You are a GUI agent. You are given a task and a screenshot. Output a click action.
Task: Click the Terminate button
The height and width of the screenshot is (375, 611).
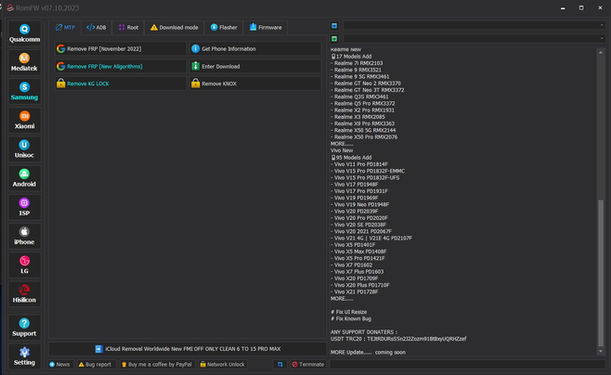308,364
